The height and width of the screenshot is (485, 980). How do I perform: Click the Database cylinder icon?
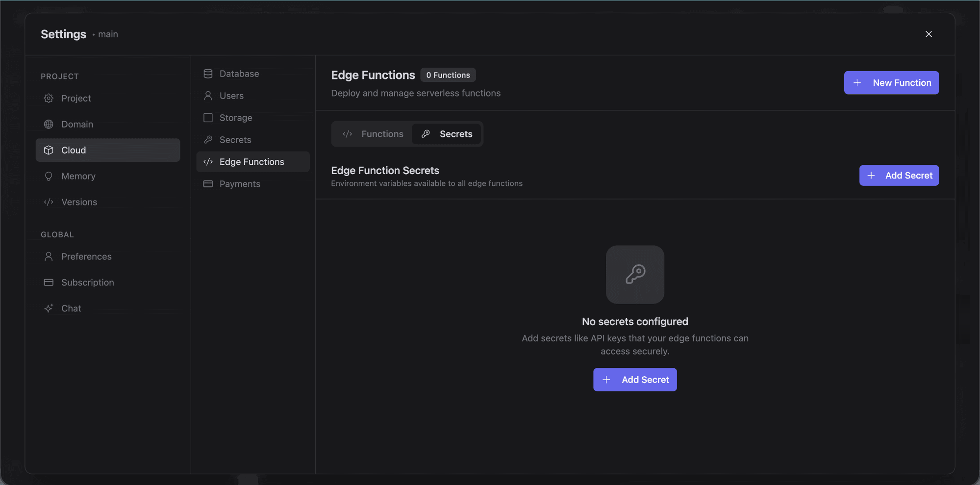click(208, 73)
